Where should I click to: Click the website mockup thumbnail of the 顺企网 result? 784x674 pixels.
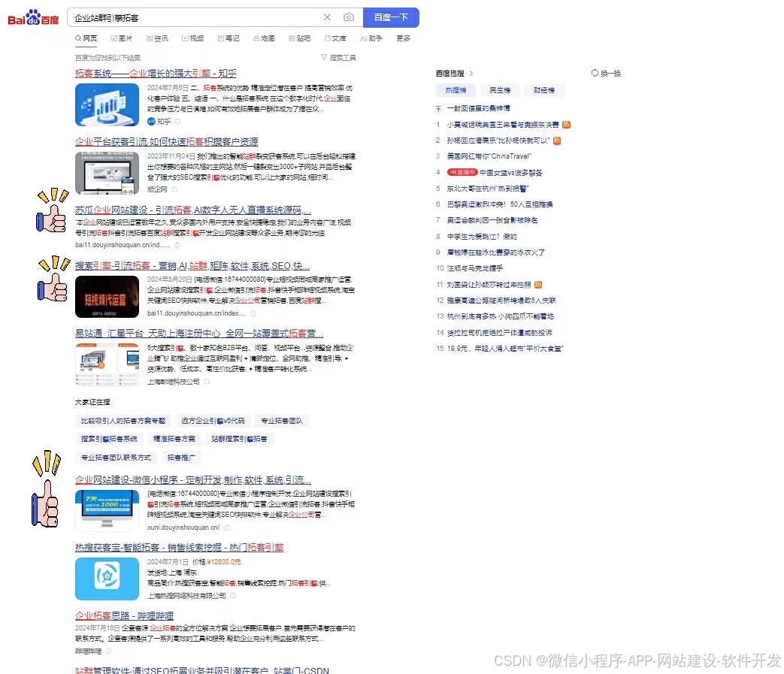pos(107,173)
